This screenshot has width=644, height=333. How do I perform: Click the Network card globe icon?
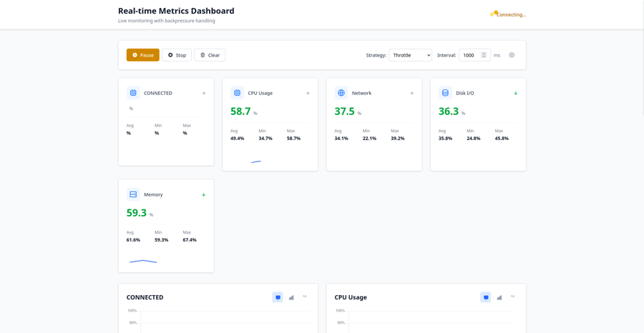click(341, 93)
